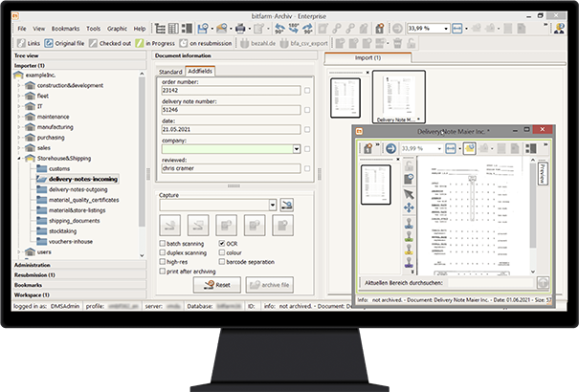Viewport: 579px width, 392px height.
Task: Open the company dropdown
Action: point(297,149)
